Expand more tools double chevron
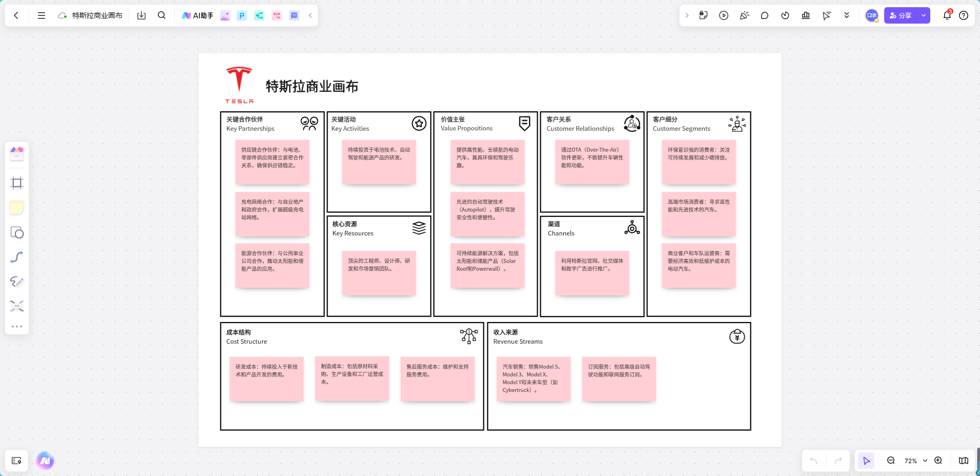Screen dimensions: 980x476 pyautogui.click(x=847, y=15)
